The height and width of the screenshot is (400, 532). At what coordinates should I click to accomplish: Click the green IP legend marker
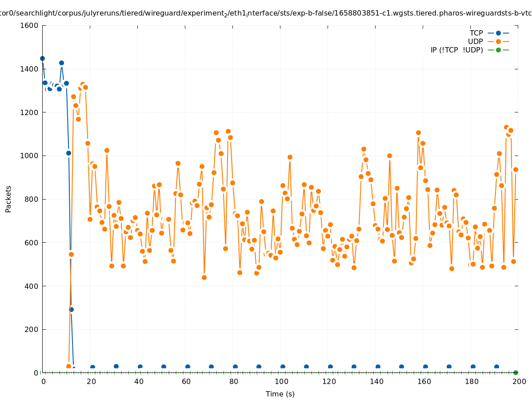498,50
